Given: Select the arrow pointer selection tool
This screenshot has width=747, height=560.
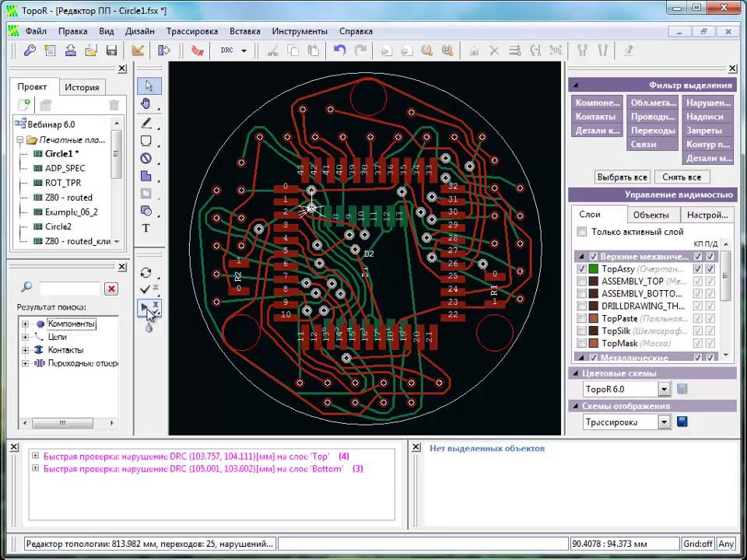Looking at the screenshot, I should tap(149, 86).
